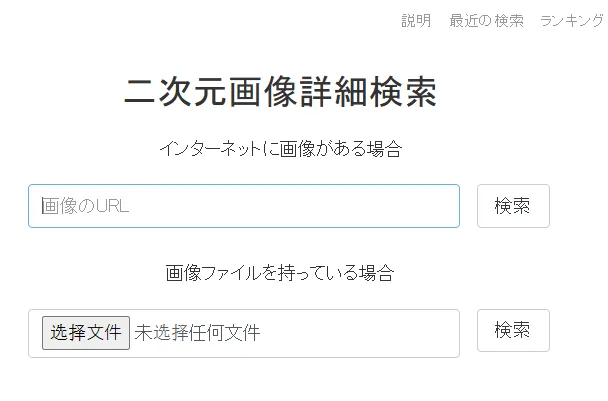
Task: Show recent searches from top navigation
Action: (x=486, y=21)
